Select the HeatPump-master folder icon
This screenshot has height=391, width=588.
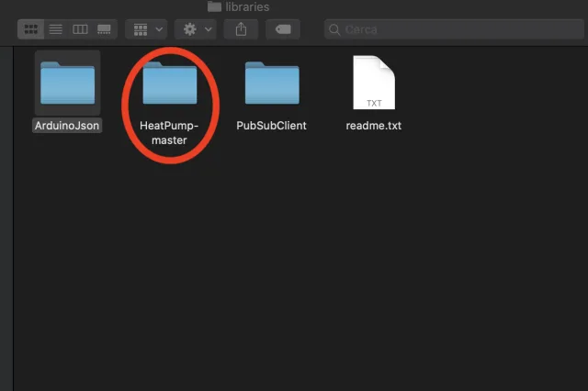click(169, 83)
